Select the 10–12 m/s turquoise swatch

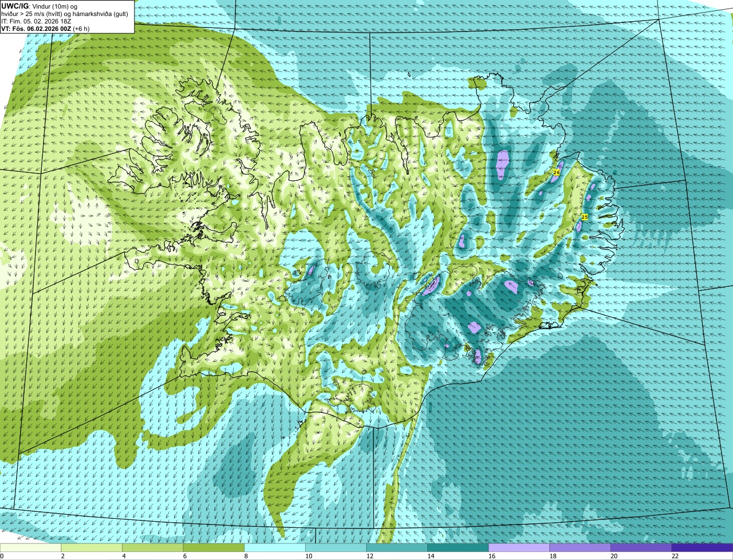point(336,547)
